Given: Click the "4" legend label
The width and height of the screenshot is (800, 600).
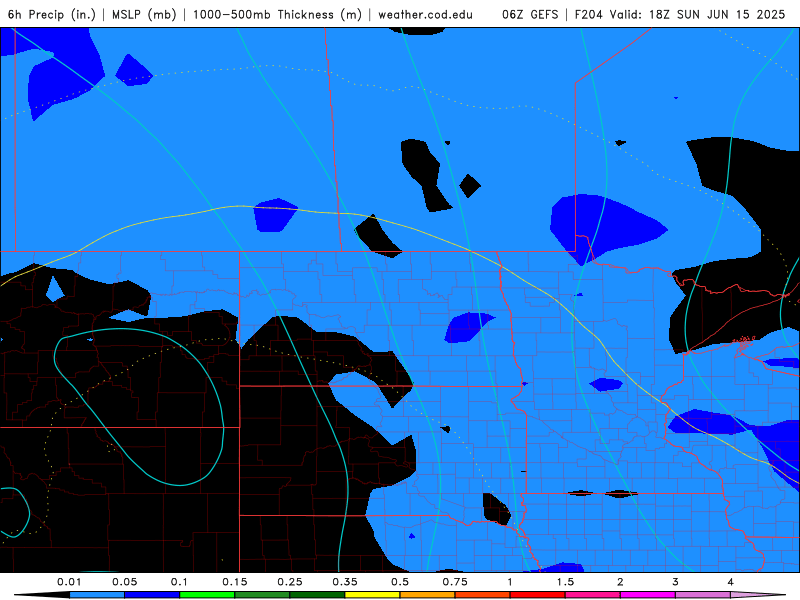Looking at the screenshot, I should (x=731, y=582).
